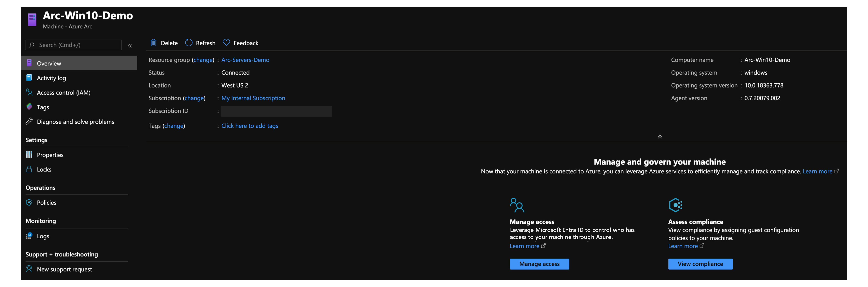This screenshot has height=287, width=868.
Task: Focus the Search (Cmd+/) field
Action: [x=73, y=45]
